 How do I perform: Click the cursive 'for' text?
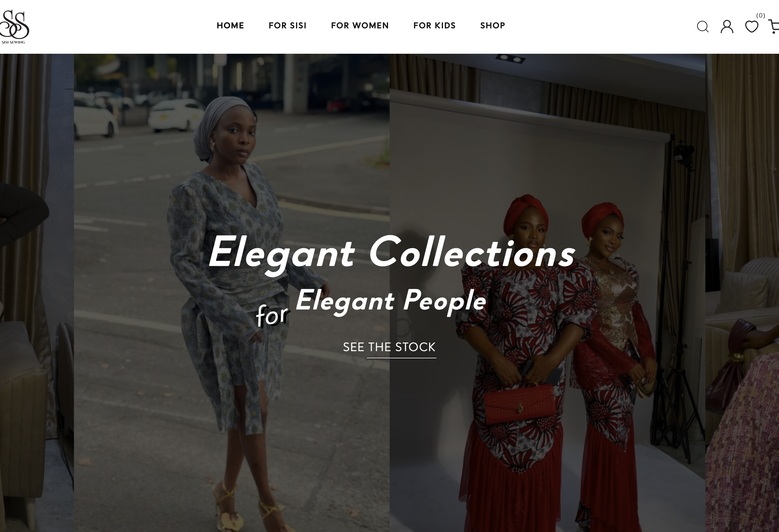(x=273, y=315)
